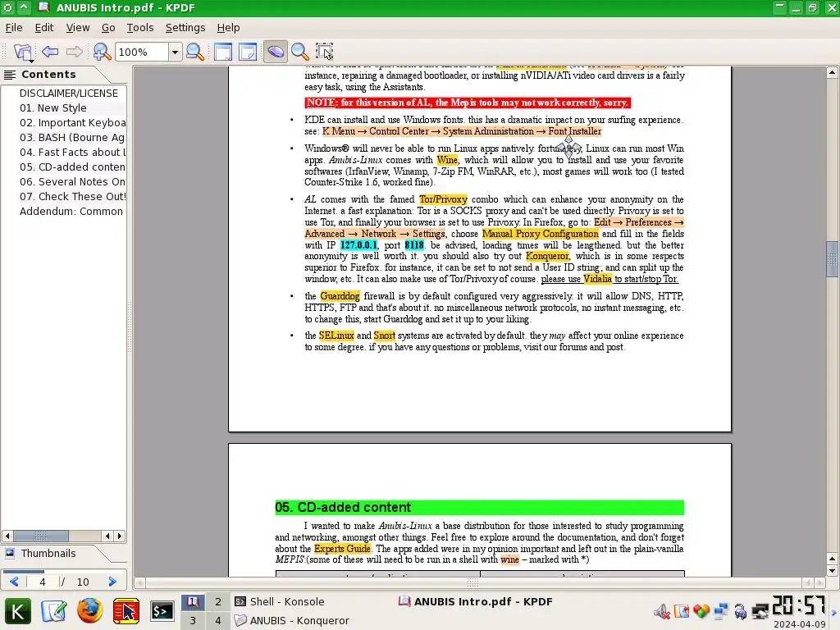Viewport: 840px width, 630px height.
Task: Jump to 03. BASH (Bourne Ag... entry
Action: tap(72, 137)
